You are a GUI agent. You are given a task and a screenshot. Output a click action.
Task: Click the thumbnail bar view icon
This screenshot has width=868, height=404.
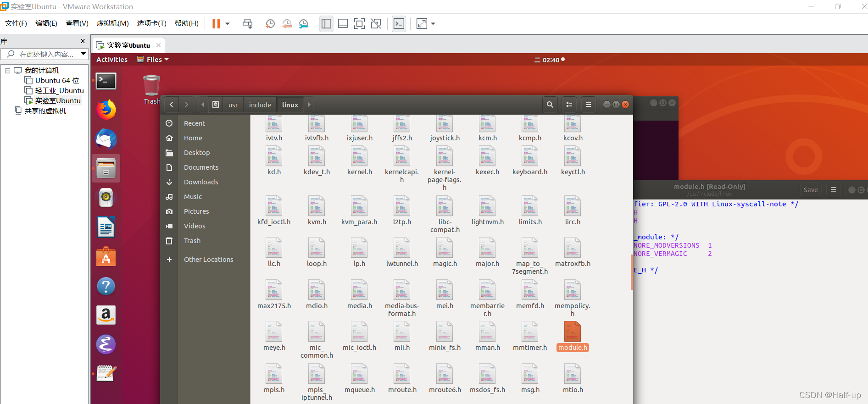(x=343, y=23)
